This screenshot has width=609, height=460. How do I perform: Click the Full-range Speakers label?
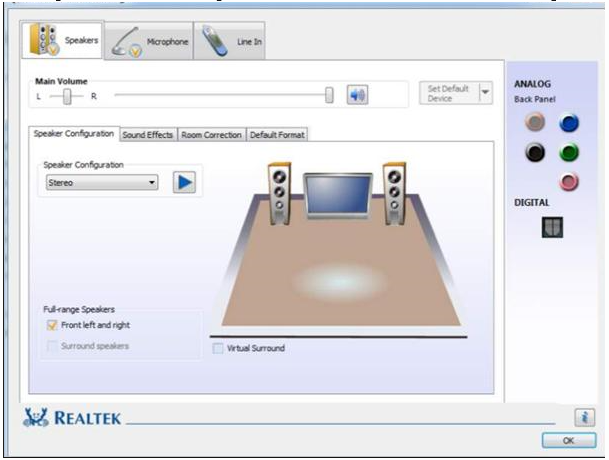[79, 309]
